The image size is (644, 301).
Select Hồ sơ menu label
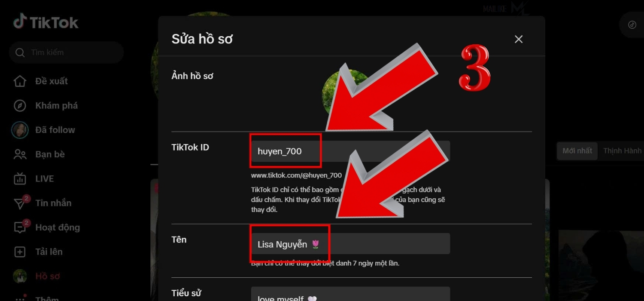(x=48, y=276)
